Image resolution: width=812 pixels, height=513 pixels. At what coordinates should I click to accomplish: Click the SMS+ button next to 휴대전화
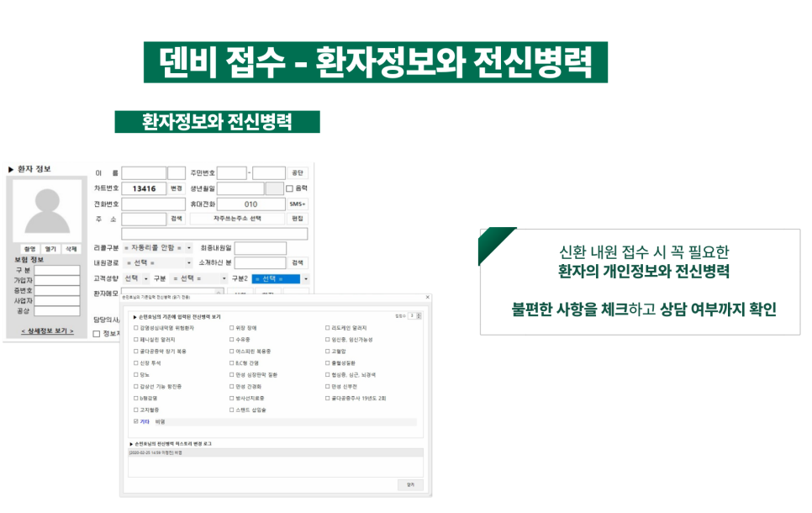point(297,204)
